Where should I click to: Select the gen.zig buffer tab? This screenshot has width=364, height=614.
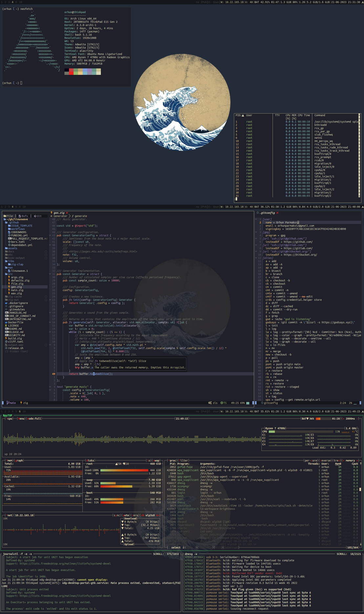[59, 213]
